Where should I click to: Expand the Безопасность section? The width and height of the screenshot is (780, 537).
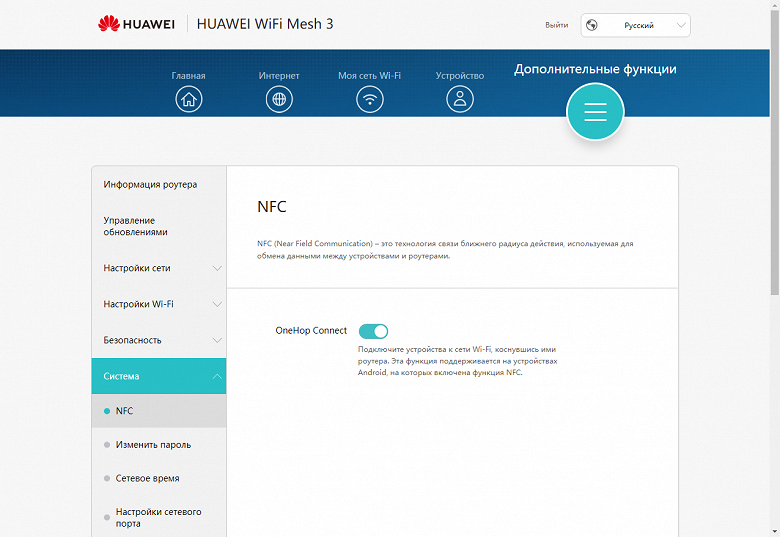pyautogui.click(x=159, y=340)
